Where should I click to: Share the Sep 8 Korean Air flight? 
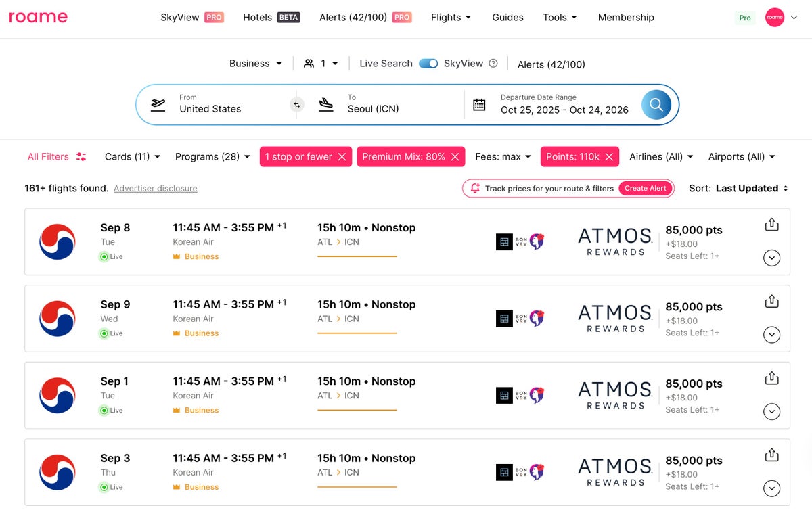click(x=771, y=225)
